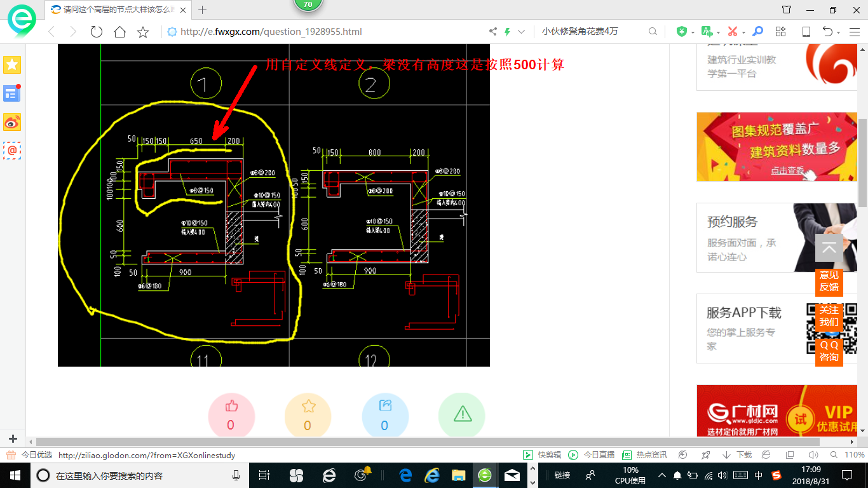Open the browser home page icon
The image size is (868, 488).
[119, 32]
